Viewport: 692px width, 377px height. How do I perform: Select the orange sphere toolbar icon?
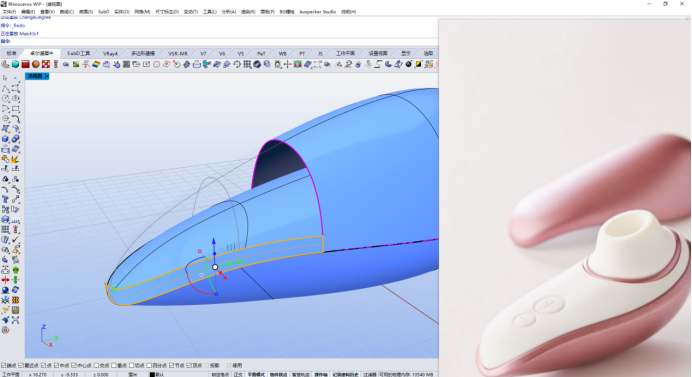(36, 64)
